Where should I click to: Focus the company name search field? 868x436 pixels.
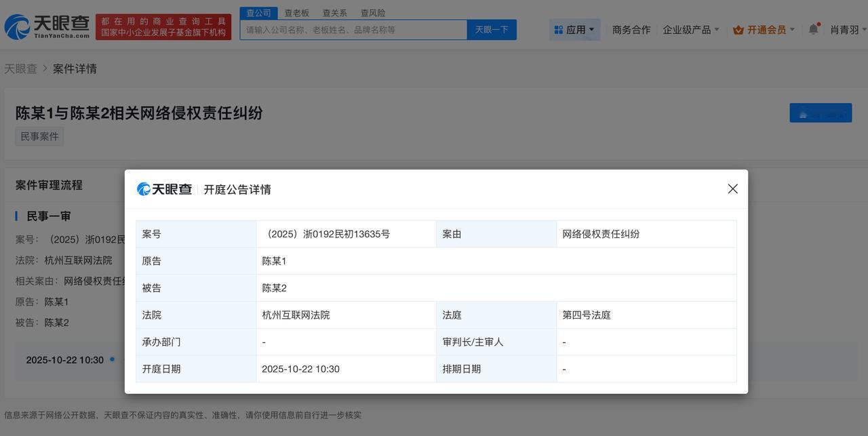[353, 30]
